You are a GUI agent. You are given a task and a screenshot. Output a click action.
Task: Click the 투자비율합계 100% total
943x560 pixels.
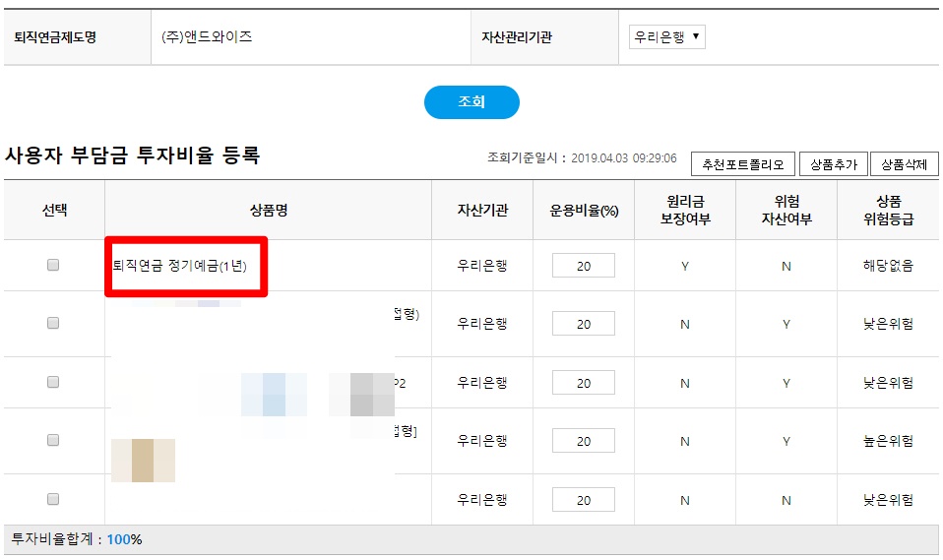tap(77, 539)
